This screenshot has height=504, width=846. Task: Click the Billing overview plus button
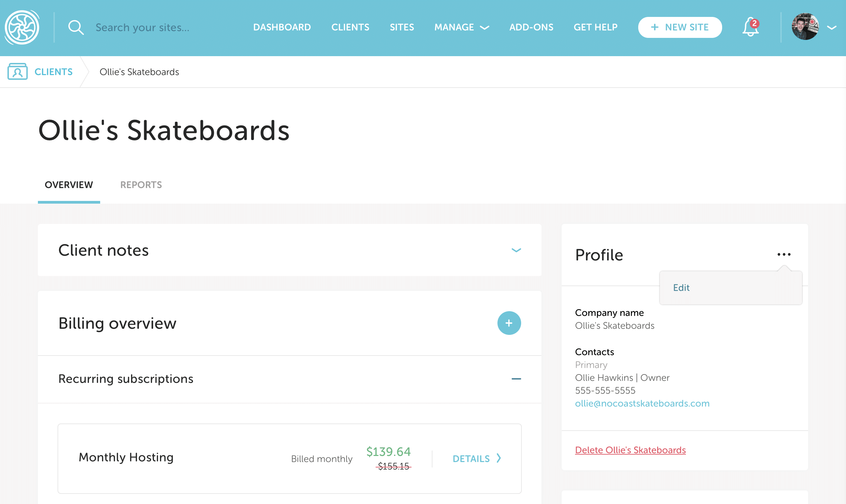(x=509, y=323)
